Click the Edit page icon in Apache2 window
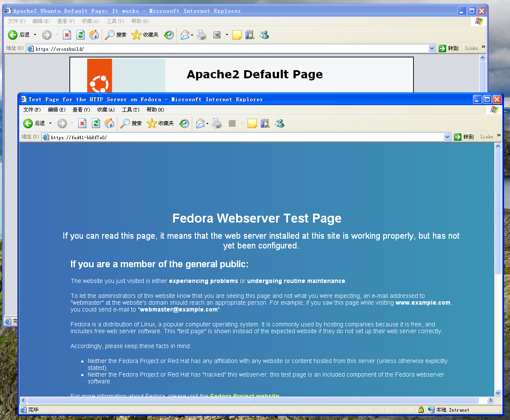The height and width of the screenshot is (420, 510). coord(217,35)
